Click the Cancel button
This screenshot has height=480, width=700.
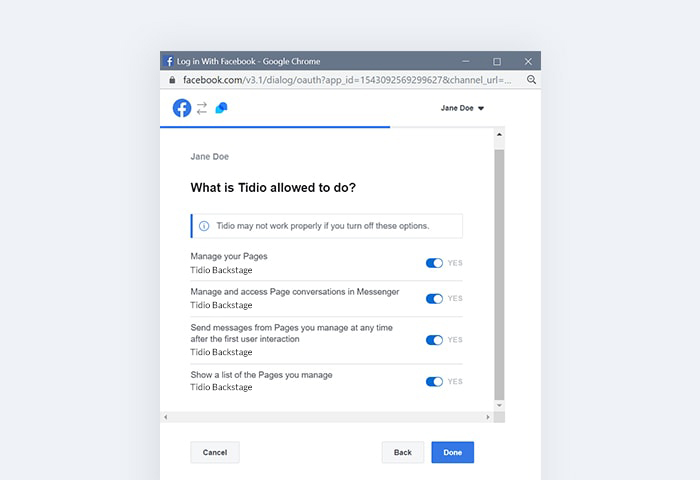pos(215,452)
